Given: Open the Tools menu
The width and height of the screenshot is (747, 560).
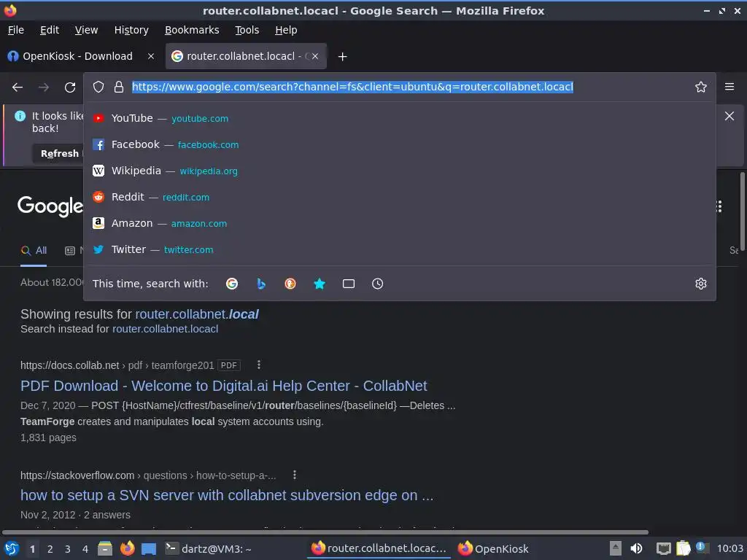Looking at the screenshot, I should (247, 30).
